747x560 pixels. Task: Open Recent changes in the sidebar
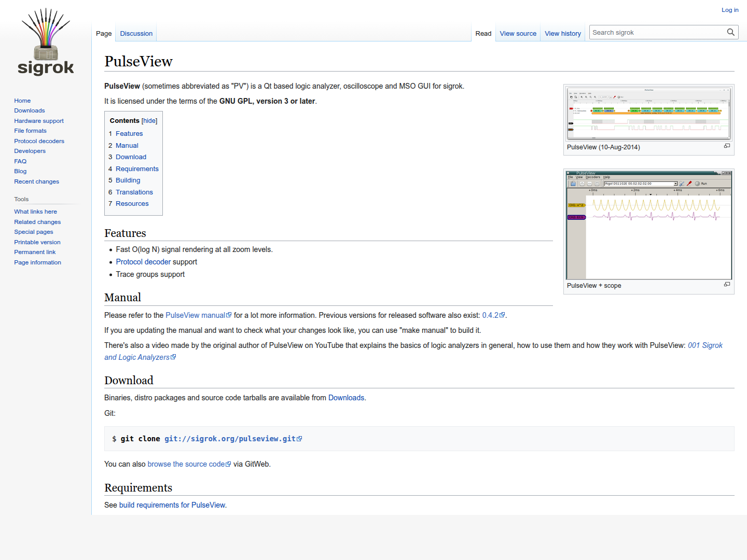click(36, 181)
